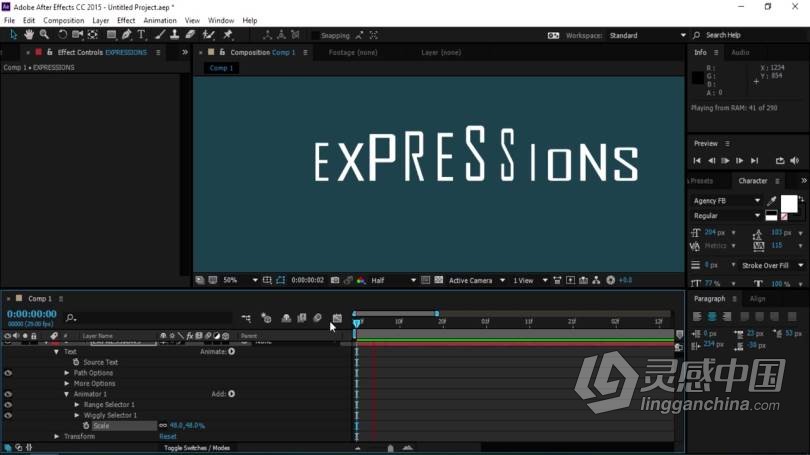Click the Scale property stopwatch icon
The width and height of the screenshot is (810, 455).
(x=86, y=426)
